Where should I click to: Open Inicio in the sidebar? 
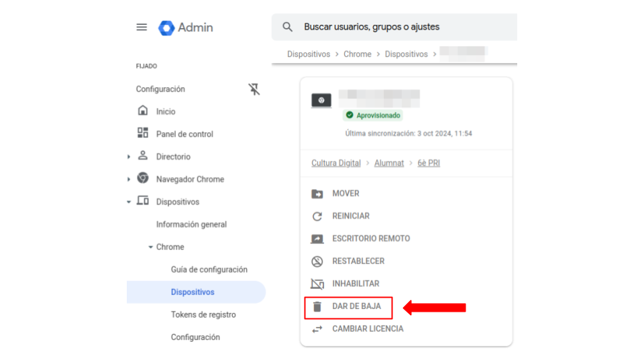pos(166,112)
